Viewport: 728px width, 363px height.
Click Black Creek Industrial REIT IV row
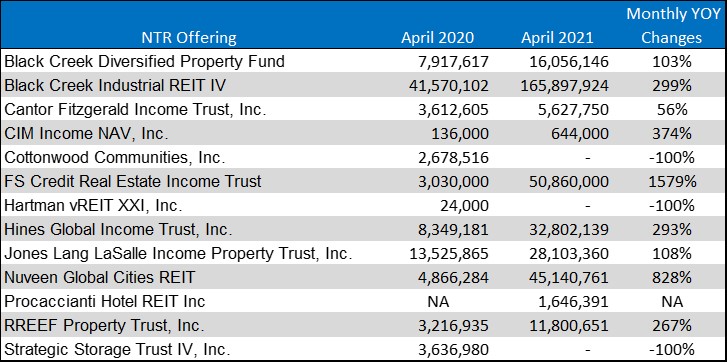click(x=364, y=85)
